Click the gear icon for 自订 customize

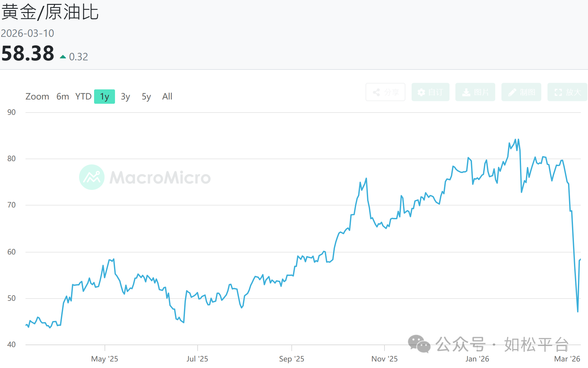421,92
